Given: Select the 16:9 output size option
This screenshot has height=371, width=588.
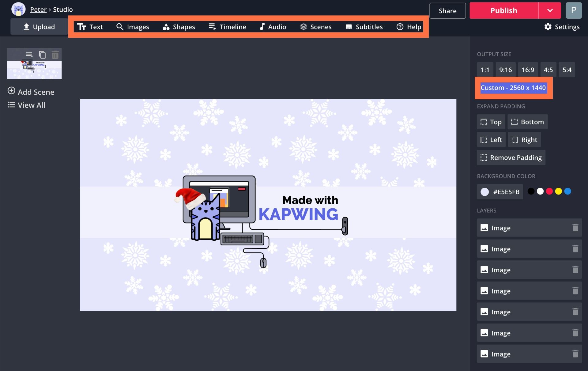Looking at the screenshot, I should click(x=528, y=70).
